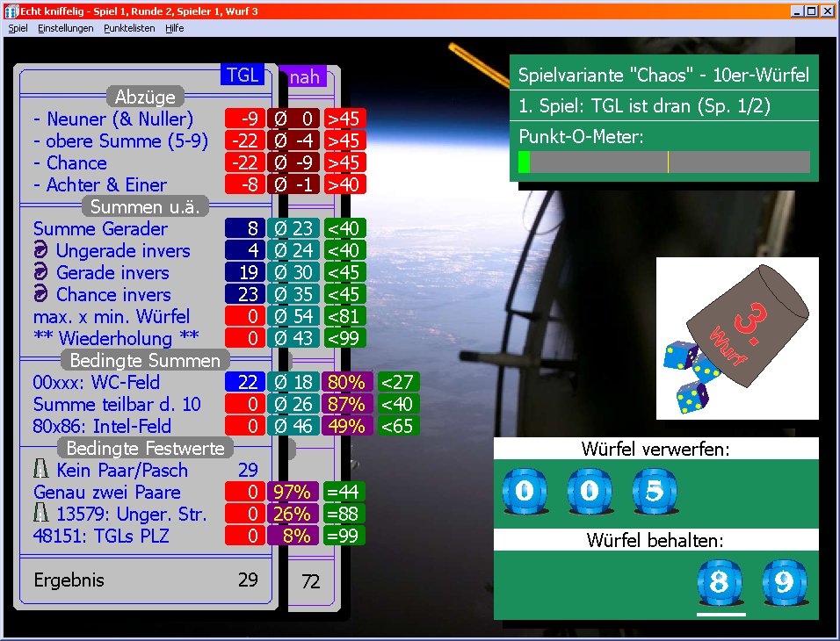Click the application icon in the title bar
Screen dimensions: 840x641
(x=11, y=11)
